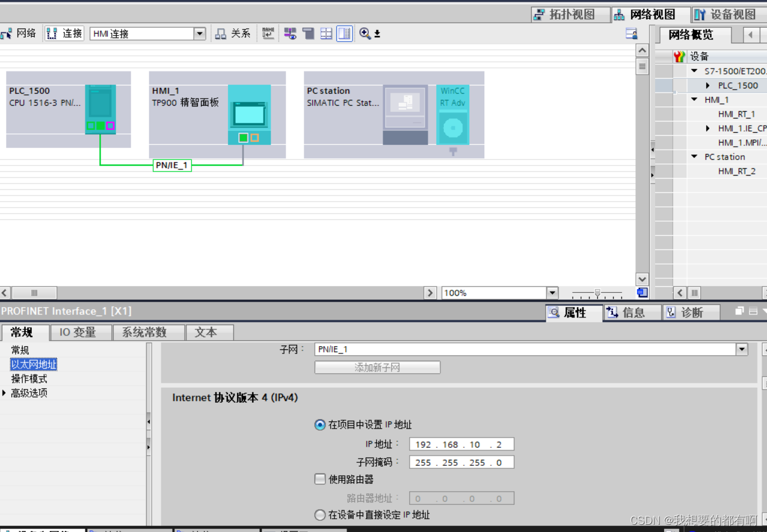Select HMI_RT_1 in network overview
This screenshot has width=767, height=532.
(x=736, y=114)
